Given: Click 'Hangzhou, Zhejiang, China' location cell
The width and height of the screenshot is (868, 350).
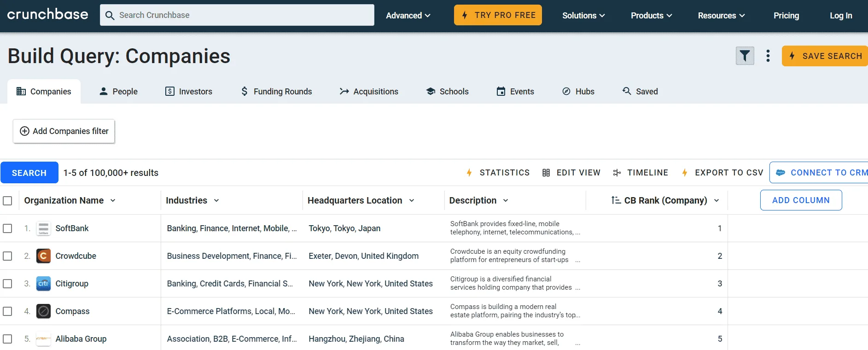Looking at the screenshot, I should pyautogui.click(x=356, y=339).
